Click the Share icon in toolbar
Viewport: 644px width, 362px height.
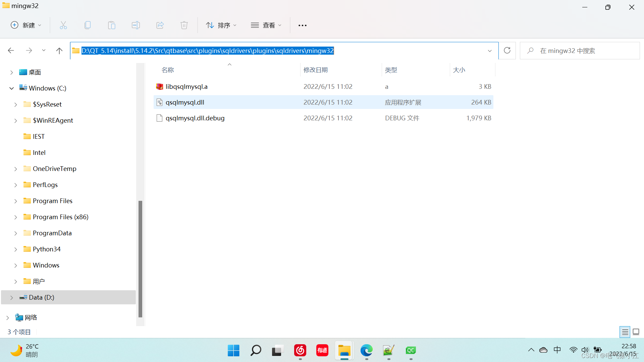point(160,25)
